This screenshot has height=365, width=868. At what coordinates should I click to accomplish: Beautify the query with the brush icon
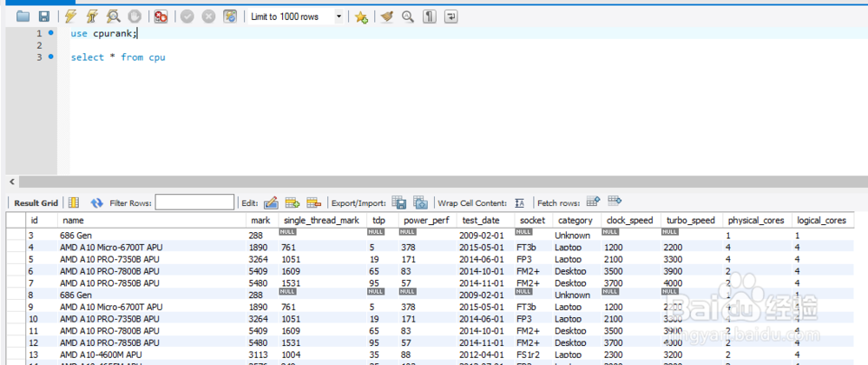click(387, 17)
